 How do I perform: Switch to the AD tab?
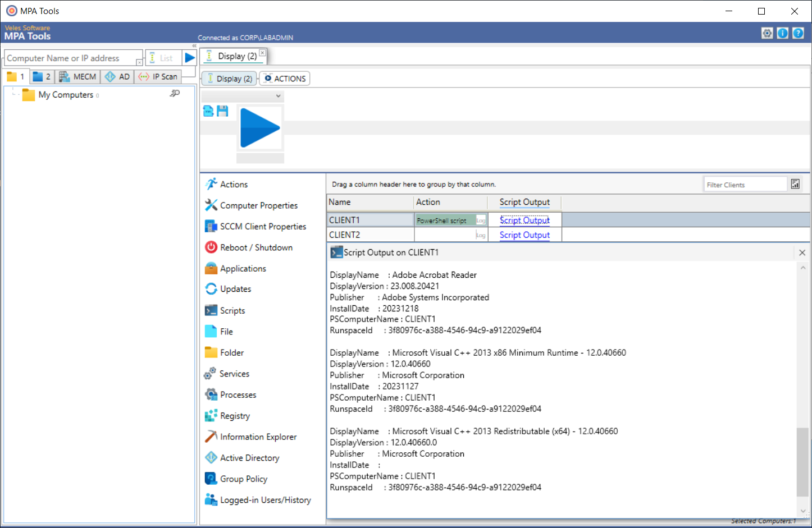click(117, 76)
